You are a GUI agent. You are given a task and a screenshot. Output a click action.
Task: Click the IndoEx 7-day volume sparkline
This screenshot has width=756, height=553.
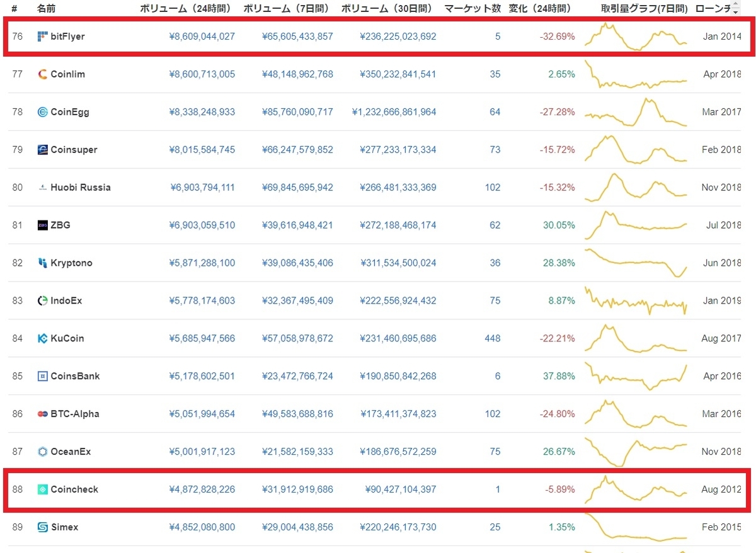(x=636, y=300)
